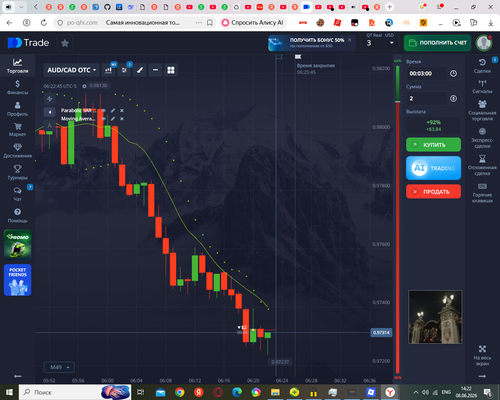Open Отложенная сделка hourglass panel

[482, 165]
